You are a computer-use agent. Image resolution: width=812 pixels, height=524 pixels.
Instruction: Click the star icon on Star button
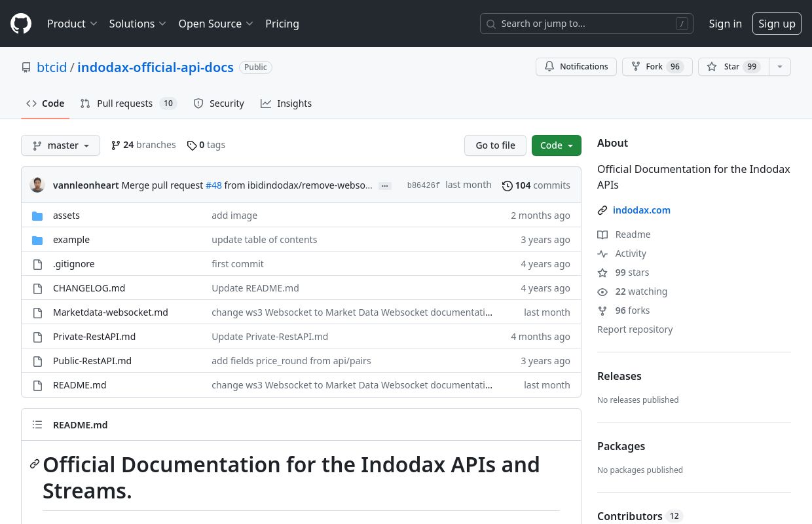click(712, 67)
